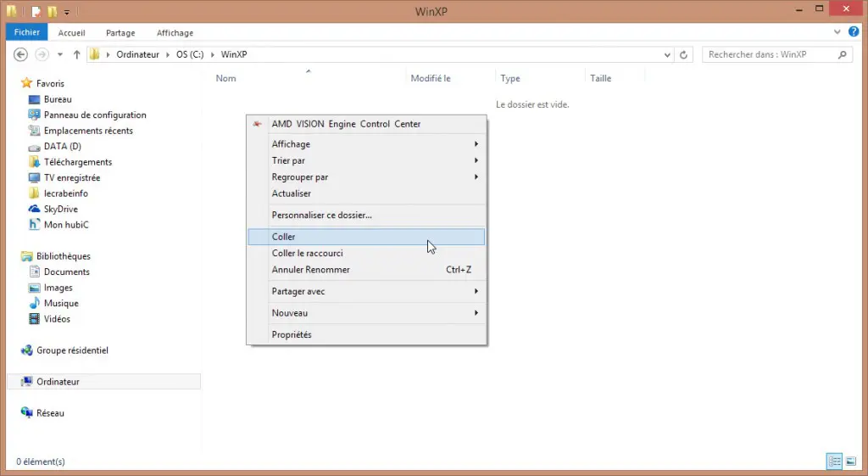Choose Propriétés from the context menu
The width and height of the screenshot is (868, 476).
tap(292, 334)
